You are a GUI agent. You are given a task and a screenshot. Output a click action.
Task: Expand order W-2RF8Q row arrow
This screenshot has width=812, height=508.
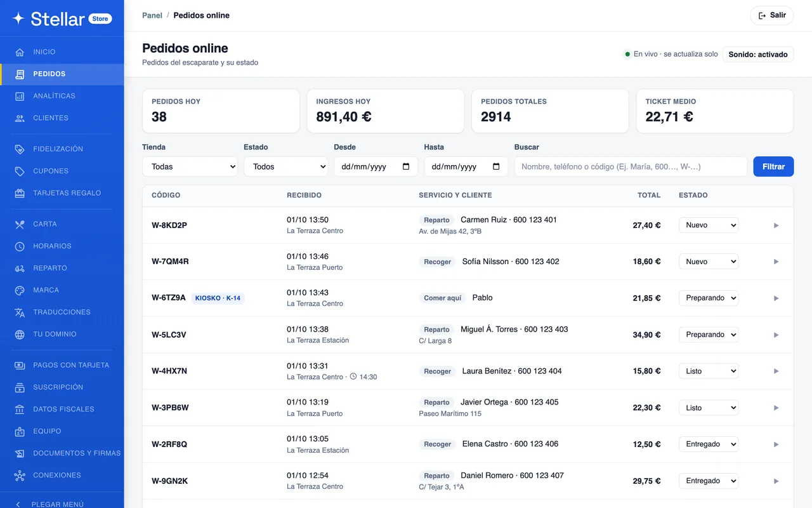[x=776, y=444]
